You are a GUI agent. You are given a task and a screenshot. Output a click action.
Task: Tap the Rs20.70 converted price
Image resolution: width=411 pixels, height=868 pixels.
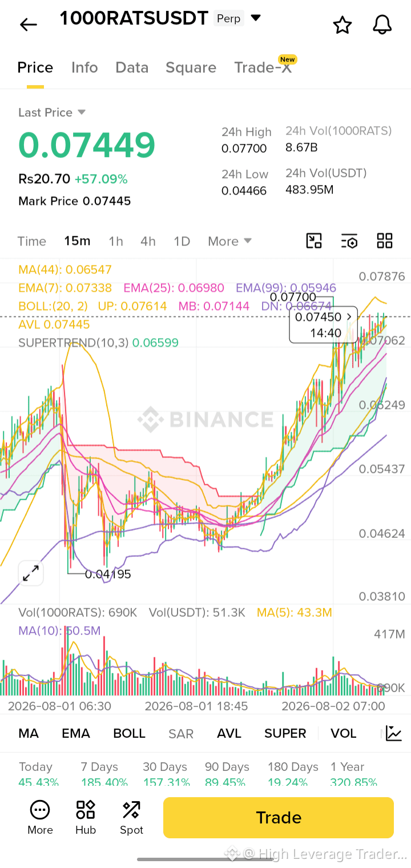pos(44,179)
